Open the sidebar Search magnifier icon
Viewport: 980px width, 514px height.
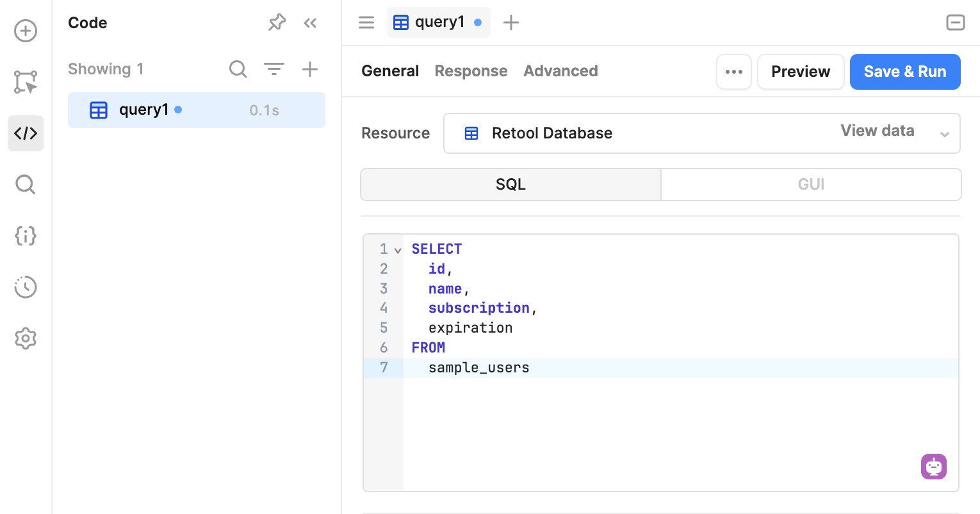(26, 185)
